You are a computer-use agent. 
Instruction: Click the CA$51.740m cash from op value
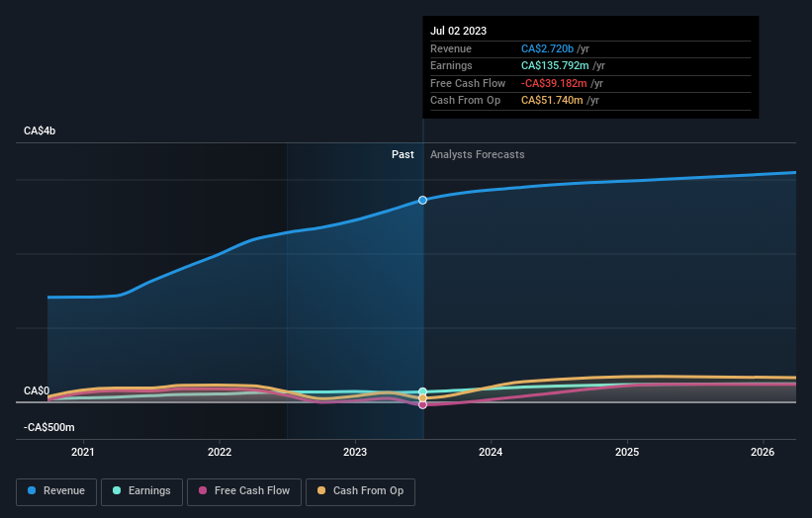pyautogui.click(x=552, y=101)
